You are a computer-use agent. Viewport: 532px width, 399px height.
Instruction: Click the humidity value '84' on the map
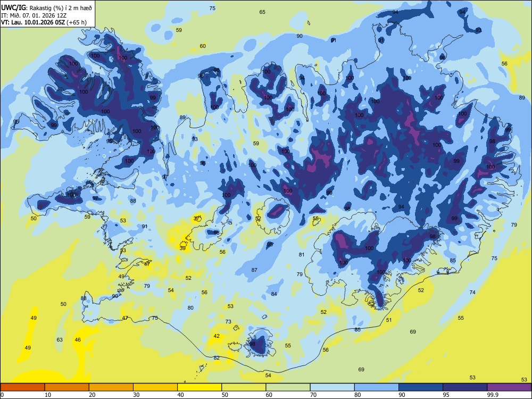pos(274,294)
